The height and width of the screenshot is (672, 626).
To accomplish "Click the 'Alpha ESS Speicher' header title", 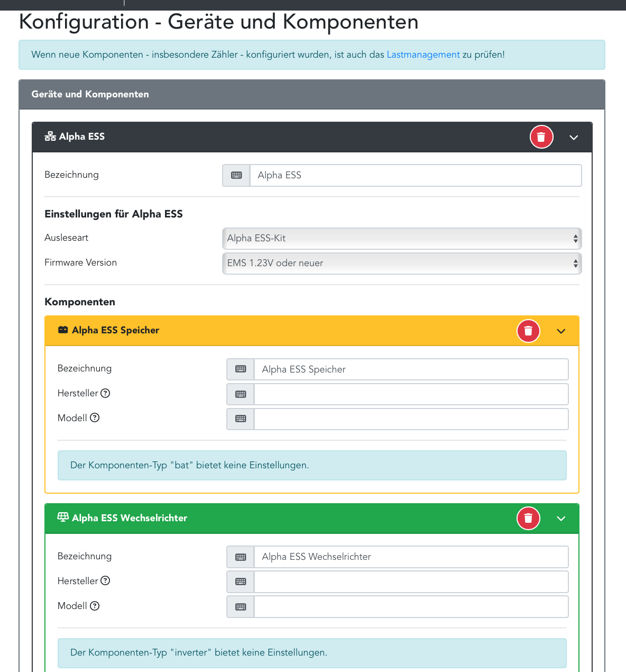I will tap(115, 330).
